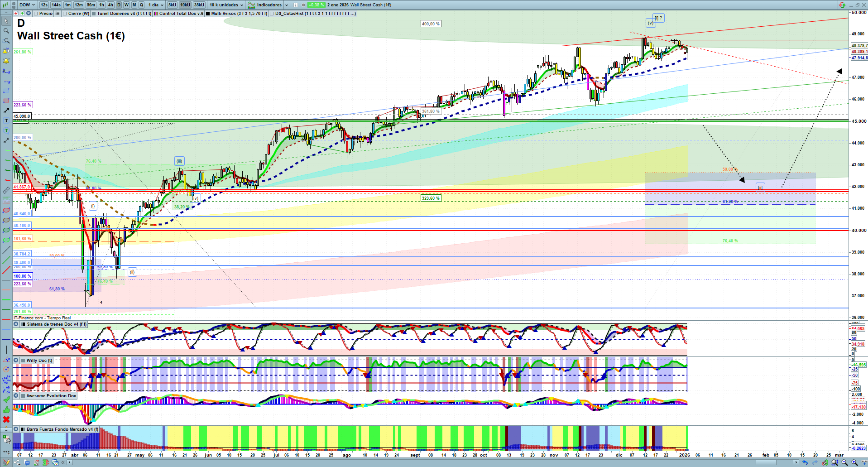
Task: Toggle the Cierre (W) checkbox
Action: coord(65,14)
